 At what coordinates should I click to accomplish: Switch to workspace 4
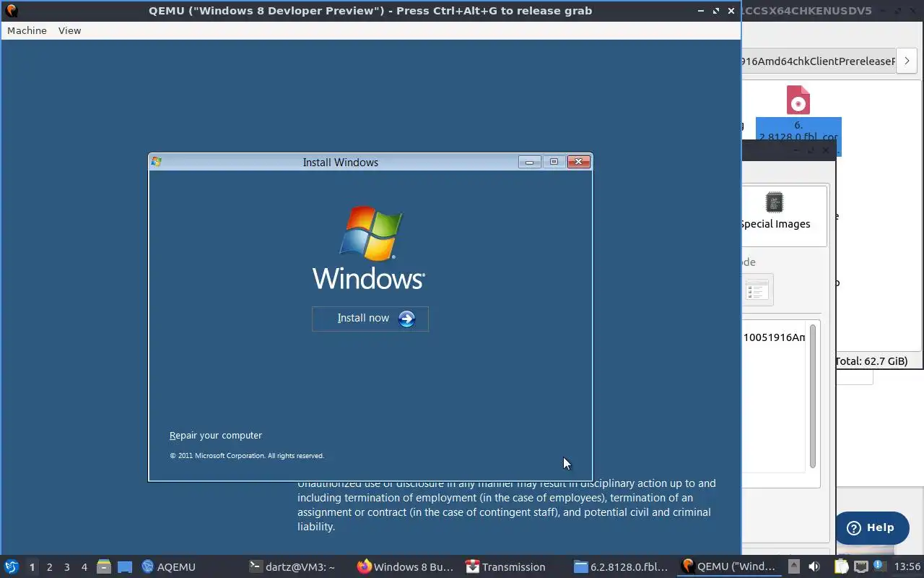[x=84, y=567]
